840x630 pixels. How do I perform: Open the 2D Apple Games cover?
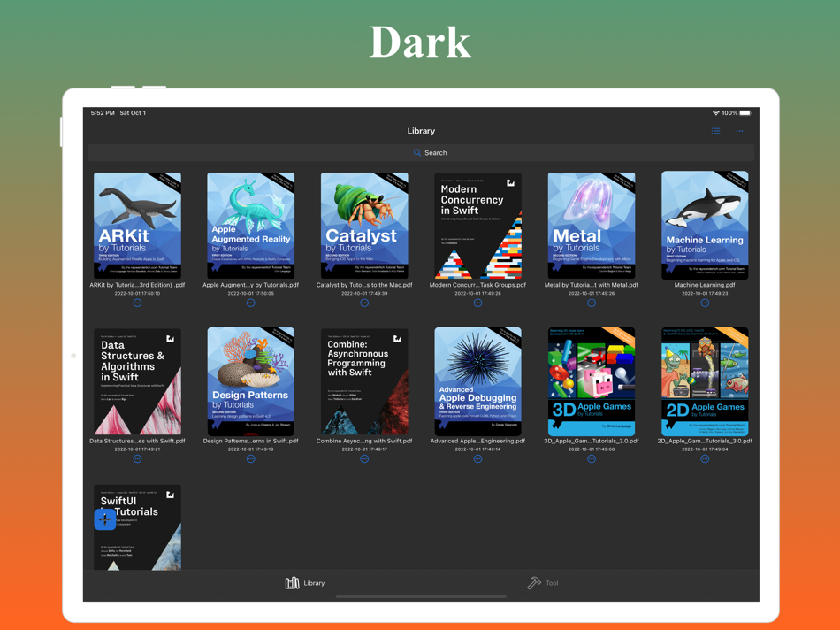pos(705,381)
